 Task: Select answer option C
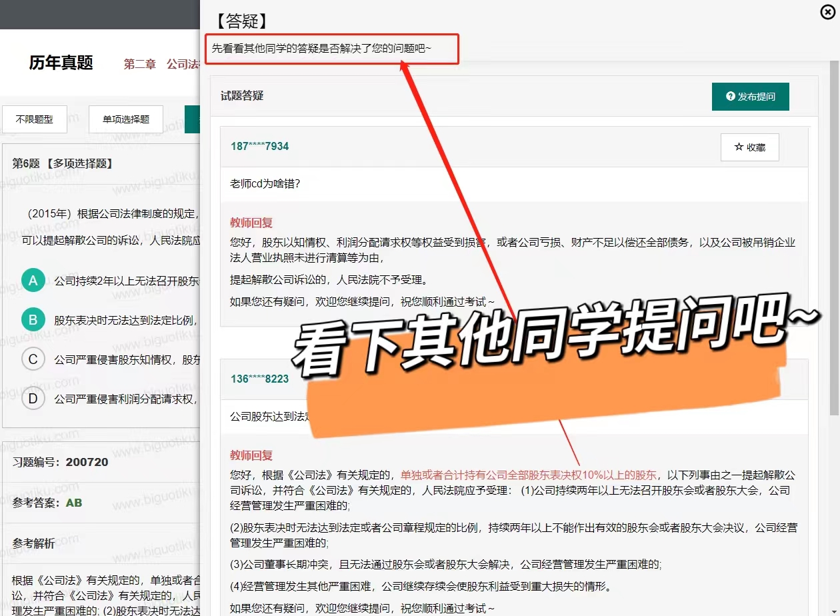33,360
